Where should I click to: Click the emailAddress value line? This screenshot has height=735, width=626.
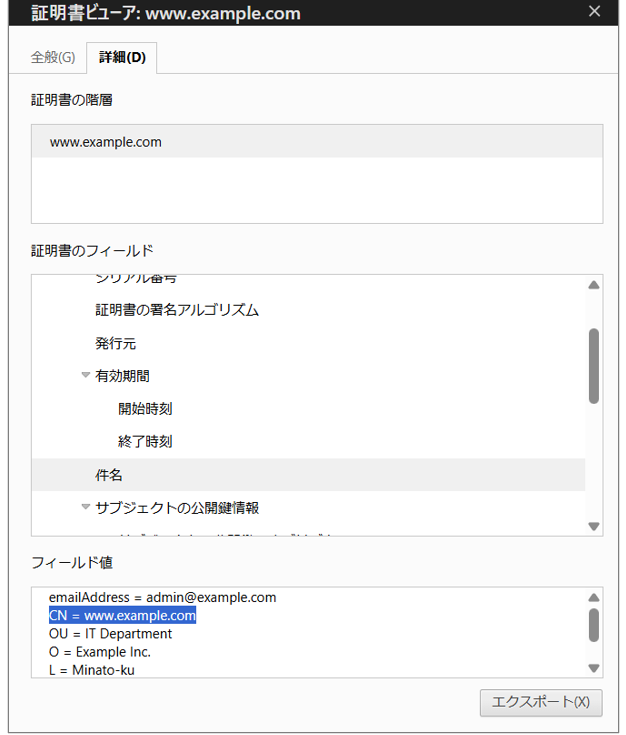[162, 598]
